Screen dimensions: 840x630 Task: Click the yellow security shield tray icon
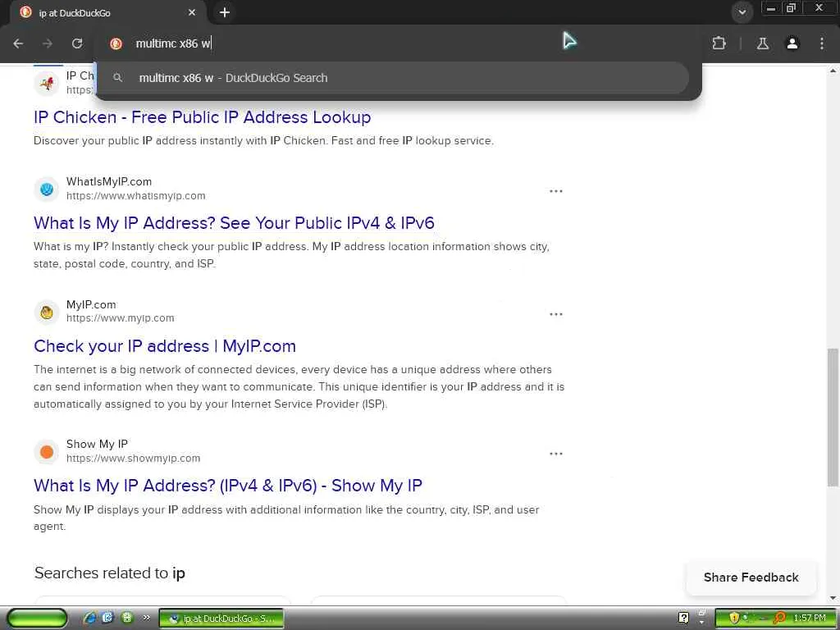tap(734, 619)
